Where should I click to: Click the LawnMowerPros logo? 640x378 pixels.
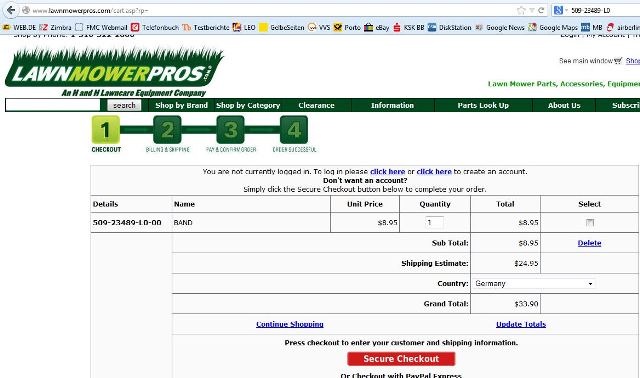click(114, 71)
